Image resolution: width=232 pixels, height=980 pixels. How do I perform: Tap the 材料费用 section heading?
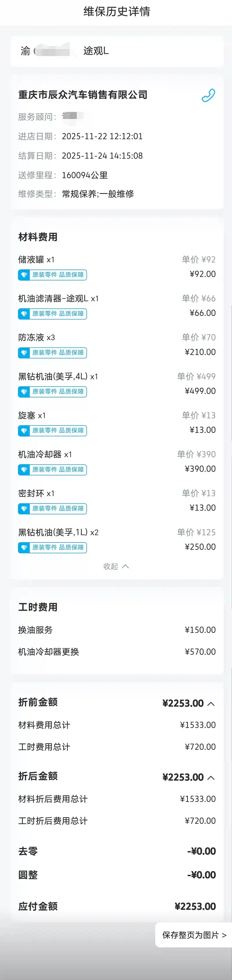38,237
